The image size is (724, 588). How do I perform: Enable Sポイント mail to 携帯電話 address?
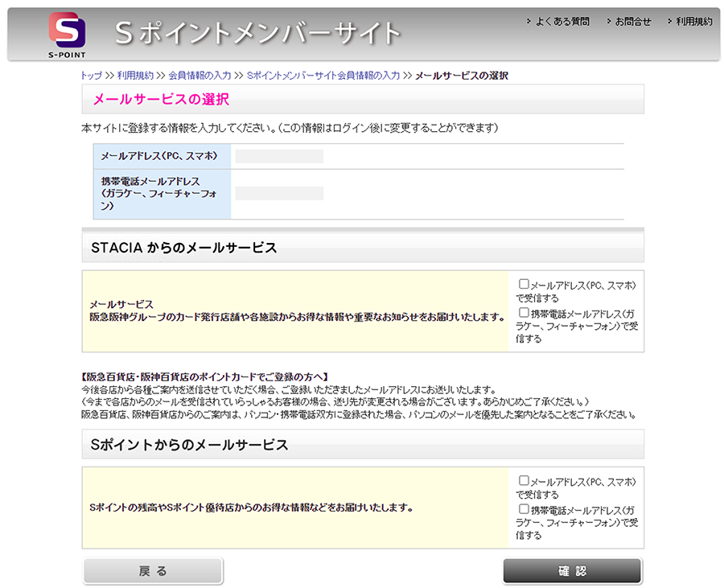tap(524, 509)
